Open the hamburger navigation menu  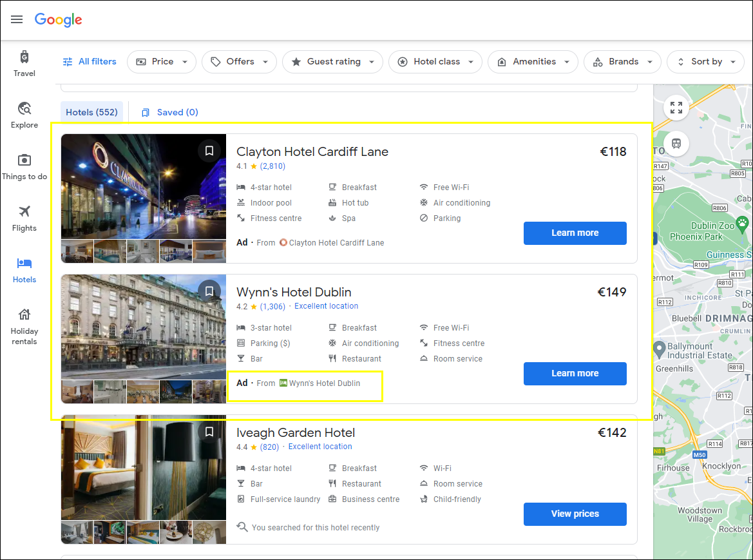point(17,19)
